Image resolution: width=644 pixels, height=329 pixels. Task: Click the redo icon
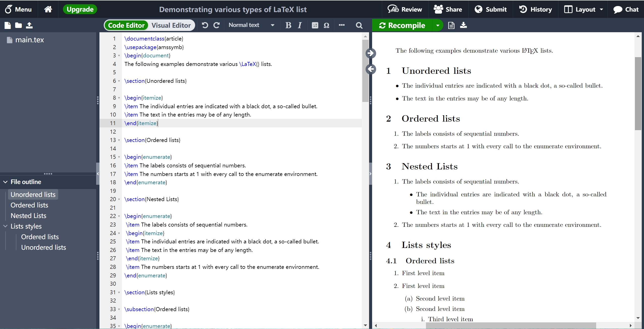click(x=216, y=25)
